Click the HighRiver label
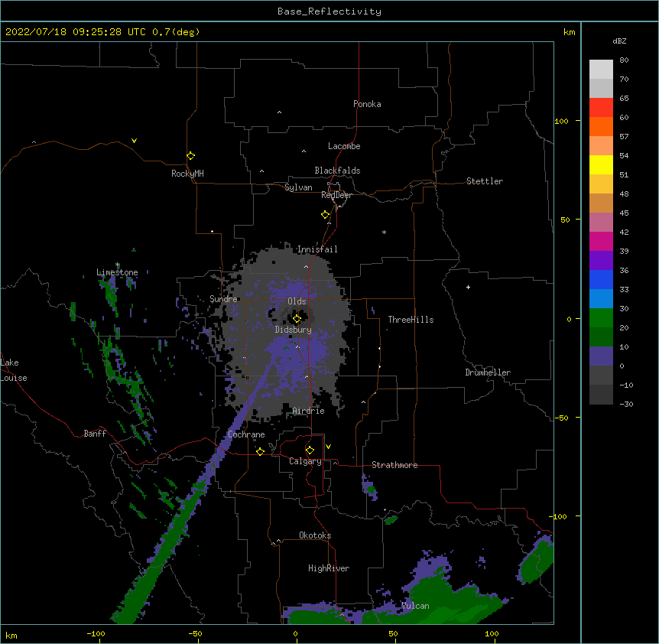 pos(329,568)
